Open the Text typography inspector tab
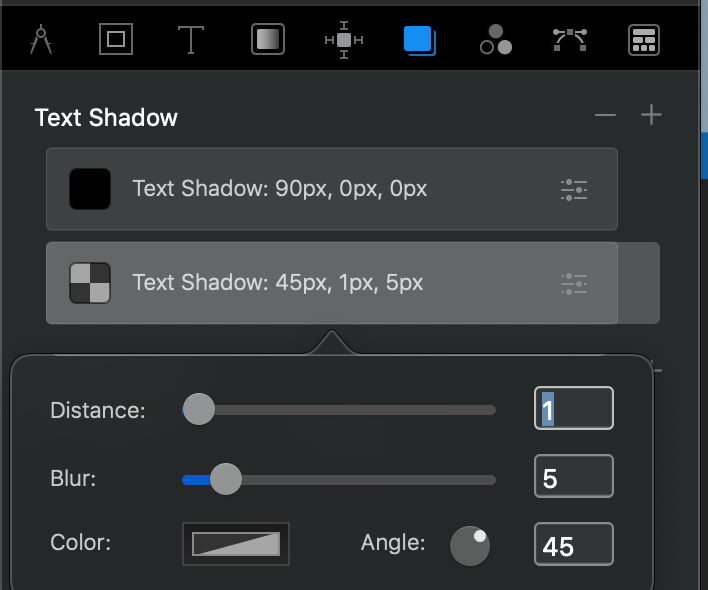 191,40
